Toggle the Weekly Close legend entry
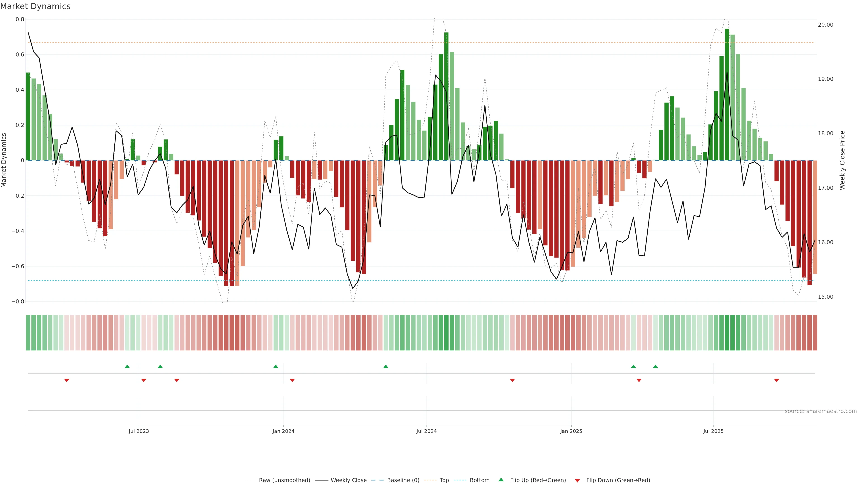Image resolution: width=868 pixels, height=488 pixels. (x=348, y=480)
